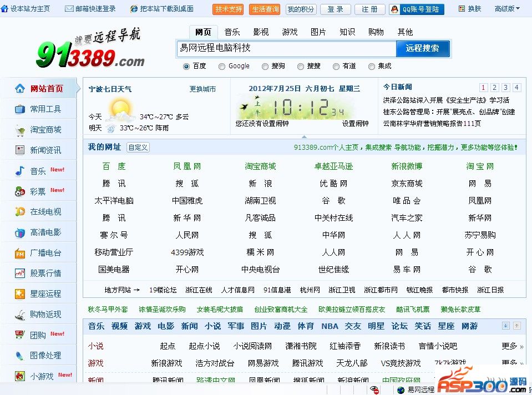Screen dimensions: 532x395
Task: Open the 我的积分 button
Action: [301, 9]
